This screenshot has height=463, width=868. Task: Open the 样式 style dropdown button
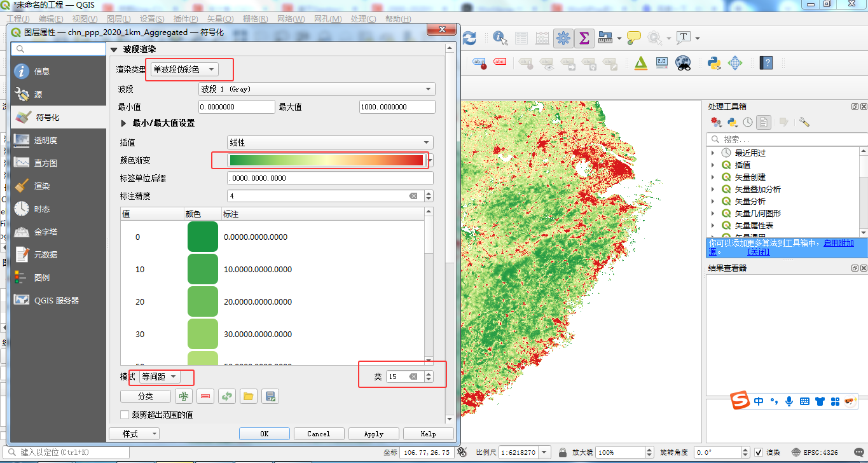134,434
